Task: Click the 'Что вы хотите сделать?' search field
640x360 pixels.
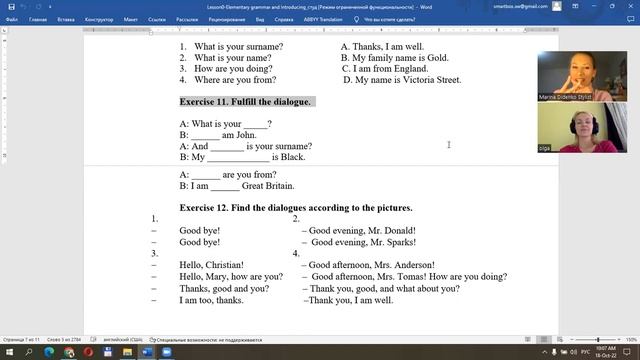Action: pyautogui.click(x=389, y=19)
